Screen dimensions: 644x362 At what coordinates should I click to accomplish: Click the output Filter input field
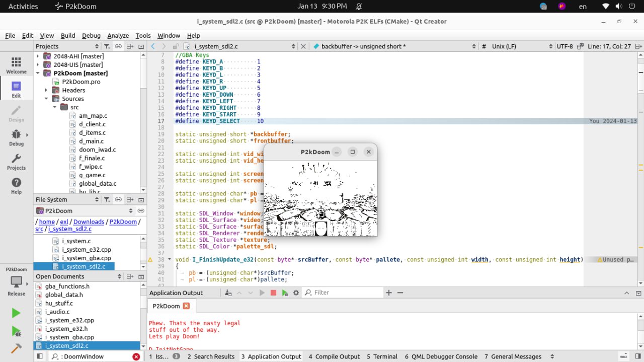click(347, 293)
